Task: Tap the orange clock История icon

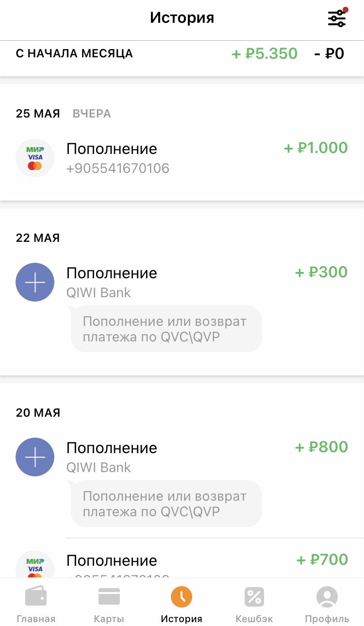Action: coord(182,596)
